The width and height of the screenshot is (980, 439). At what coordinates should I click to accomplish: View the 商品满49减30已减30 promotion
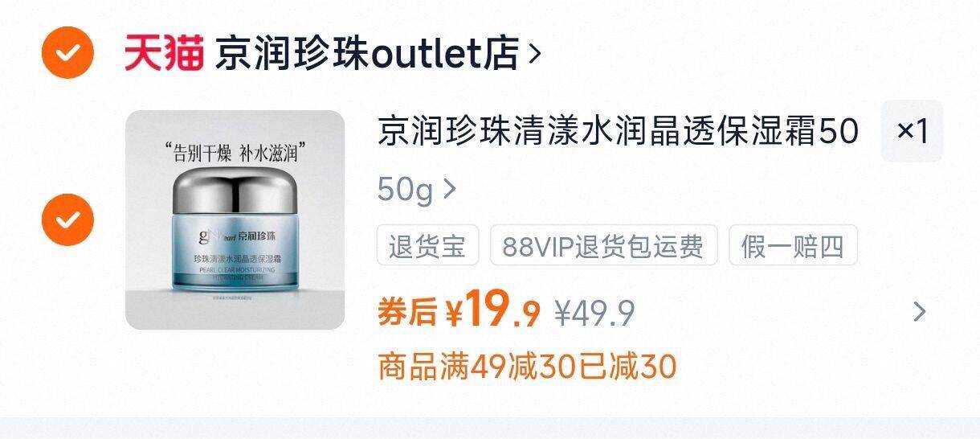(x=527, y=367)
